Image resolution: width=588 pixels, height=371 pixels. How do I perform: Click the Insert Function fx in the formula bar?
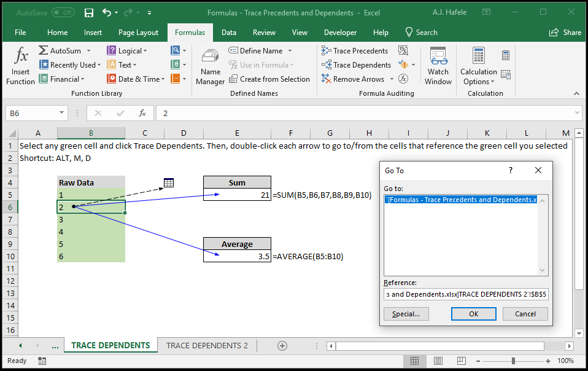point(142,113)
